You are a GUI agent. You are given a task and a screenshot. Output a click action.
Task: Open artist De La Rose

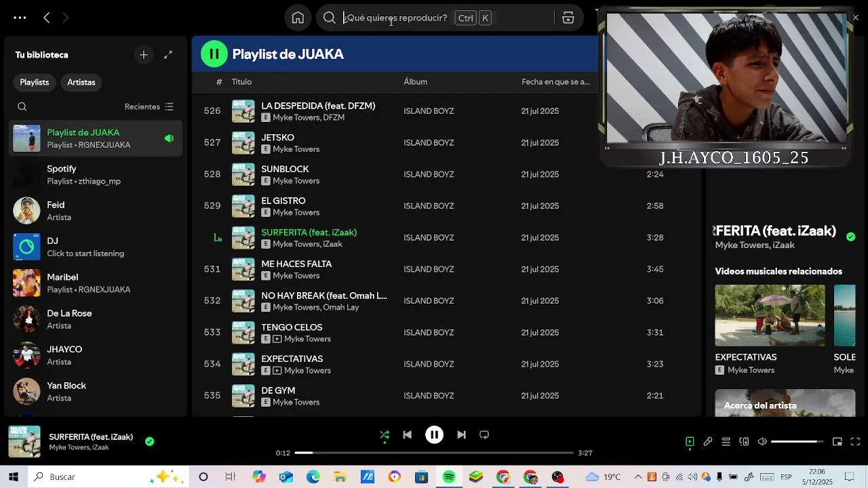pos(96,319)
